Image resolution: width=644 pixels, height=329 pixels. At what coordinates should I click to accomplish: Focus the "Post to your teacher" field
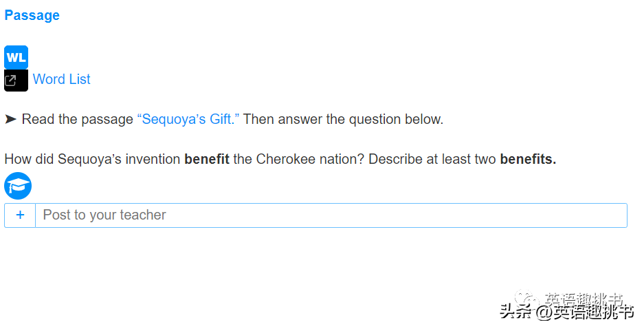point(331,215)
